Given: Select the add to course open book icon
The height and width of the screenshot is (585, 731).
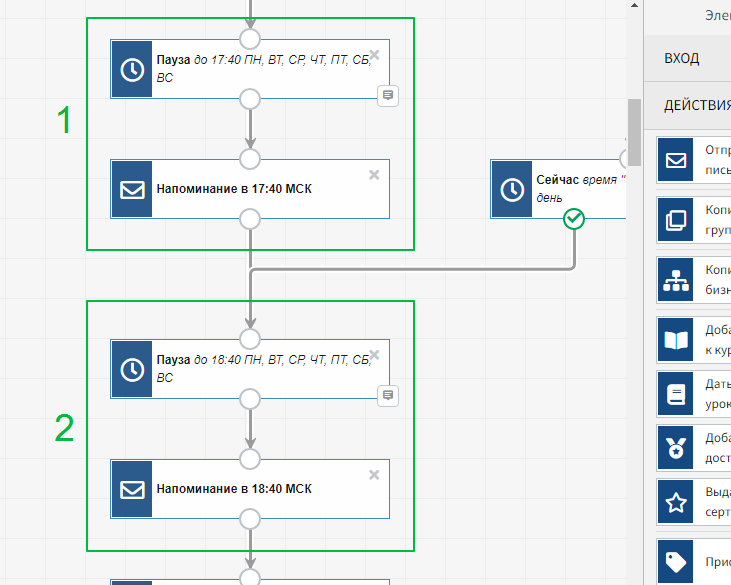Looking at the screenshot, I should click(x=676, y=340).
